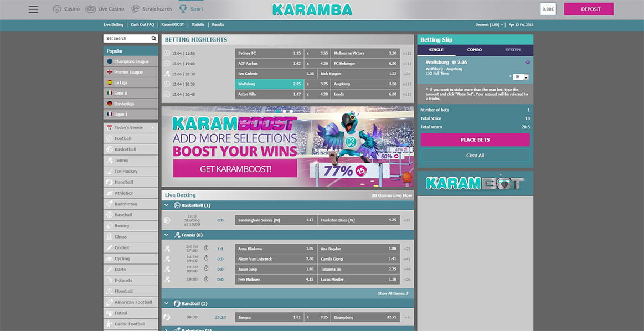644x331 pixels.
Task: Switch to the COMBO betting slip tab
Action: coord(475,50)
